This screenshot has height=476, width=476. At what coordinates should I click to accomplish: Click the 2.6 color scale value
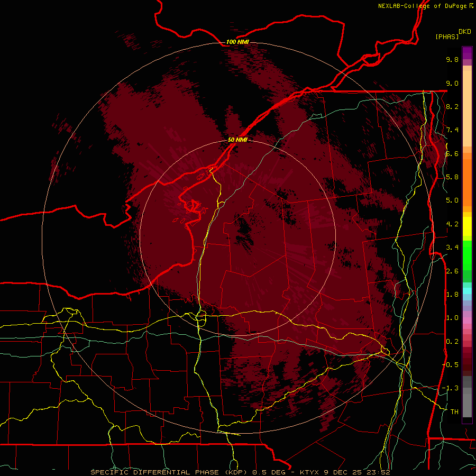click(x=452, y=271)
